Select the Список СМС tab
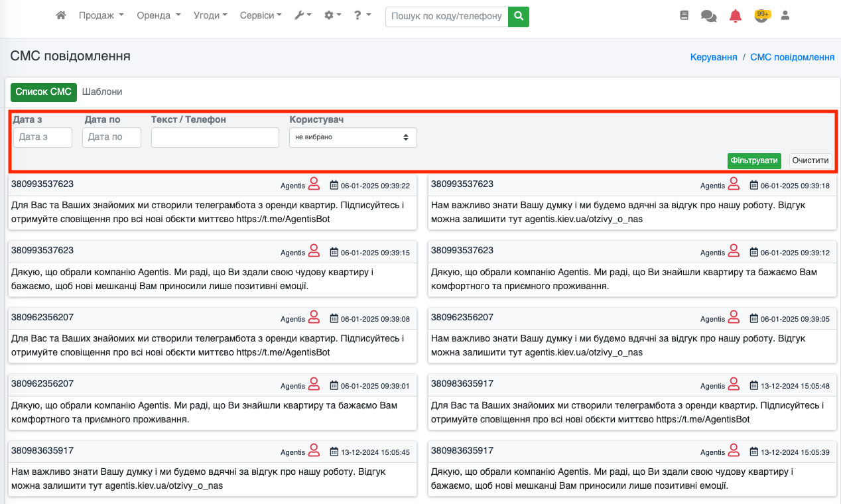 [x=43, y=92]
